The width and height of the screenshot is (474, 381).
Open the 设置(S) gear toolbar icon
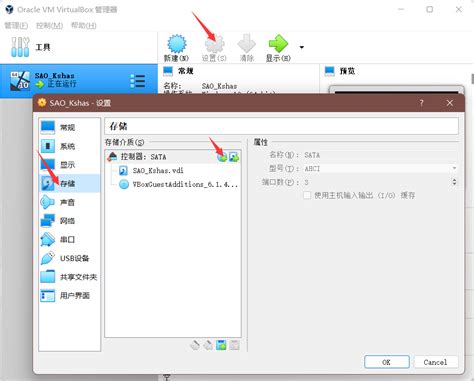click(x=214, y=44)
